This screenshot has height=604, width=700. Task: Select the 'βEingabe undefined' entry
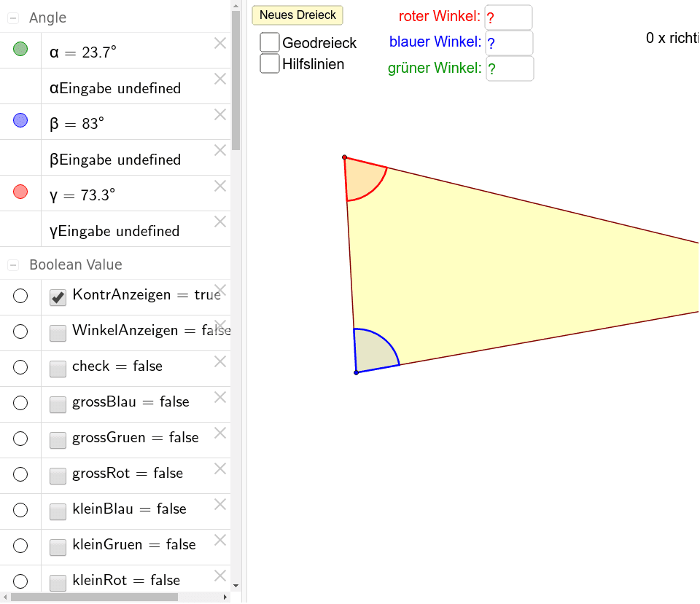coord(115,160)
